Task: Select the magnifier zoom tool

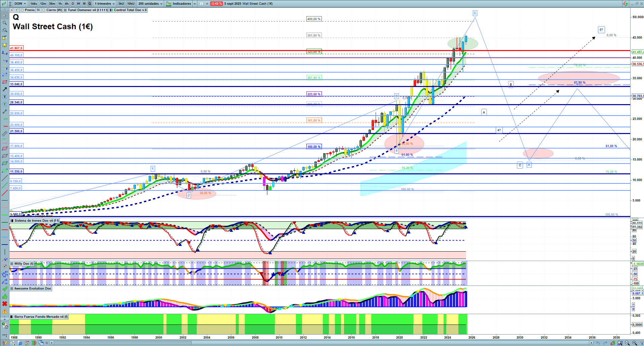Action: point(4,23)
